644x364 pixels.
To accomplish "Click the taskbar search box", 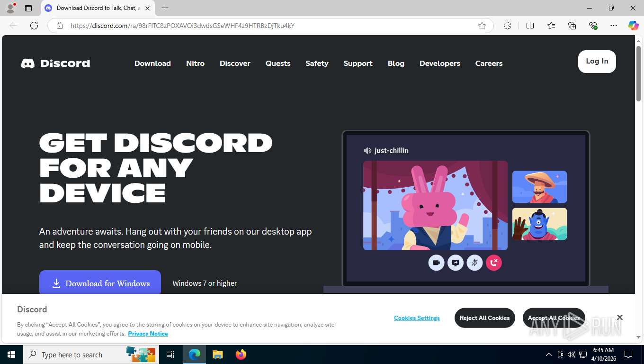I will coord(90,355).
